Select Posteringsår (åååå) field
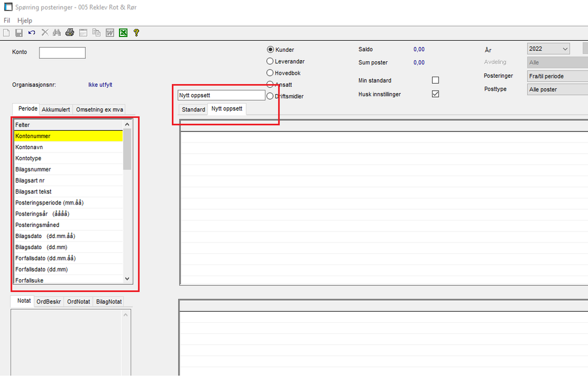The image size is (588, 384). (69, 214)
